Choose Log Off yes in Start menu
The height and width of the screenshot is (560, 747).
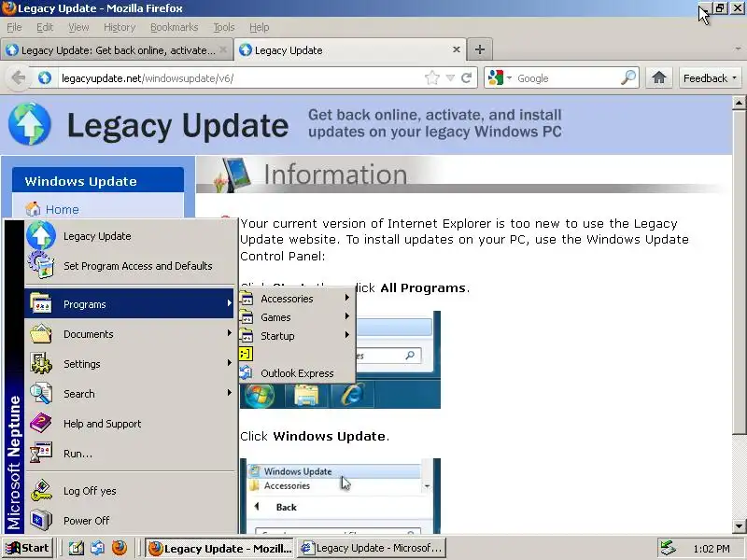click(130, 491)
